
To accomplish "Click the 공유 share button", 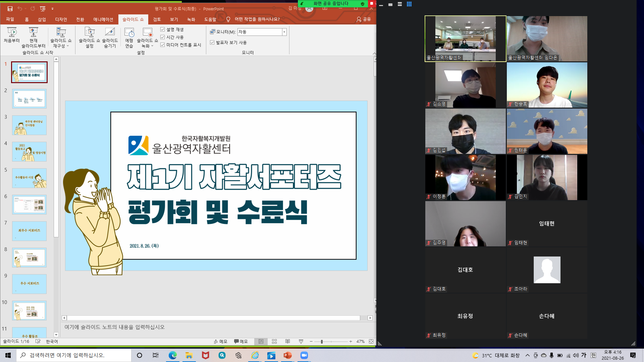I will pyautogui.click(x=364, y=19).
